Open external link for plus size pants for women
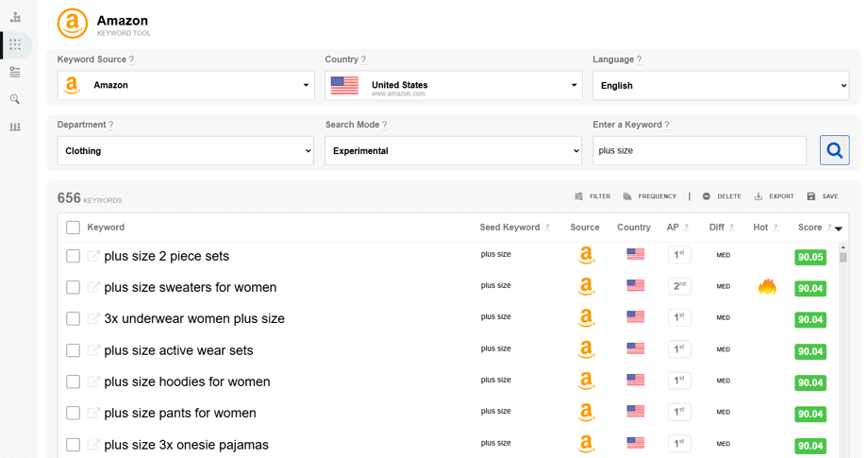868x458 pixels. (x=93, y=413)
